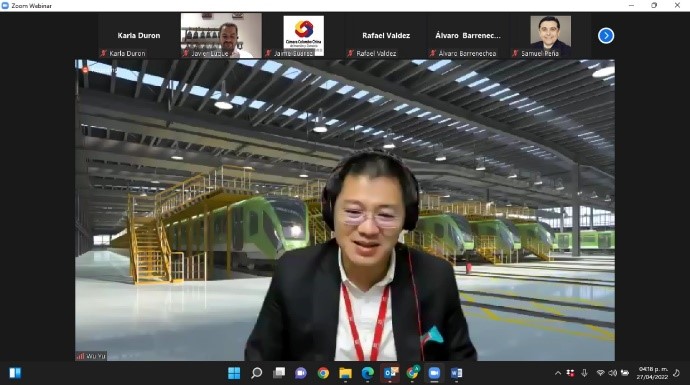Image resolution: width=690 pixels, height=385 pixels.
Task: Select Karla Duron participant tile
Action: (139, 36)
